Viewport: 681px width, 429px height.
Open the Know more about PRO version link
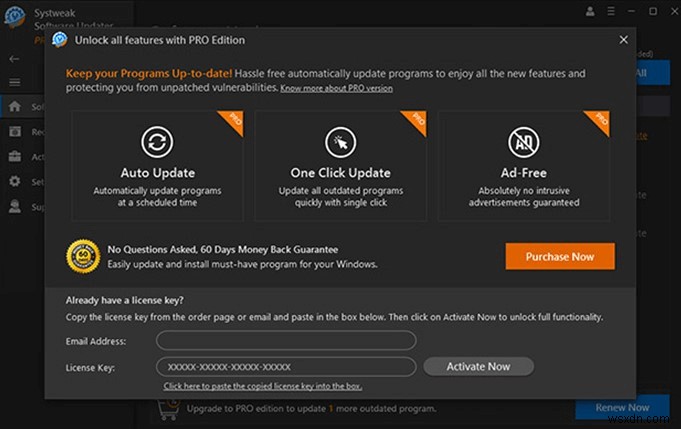[x=336, y=89]
